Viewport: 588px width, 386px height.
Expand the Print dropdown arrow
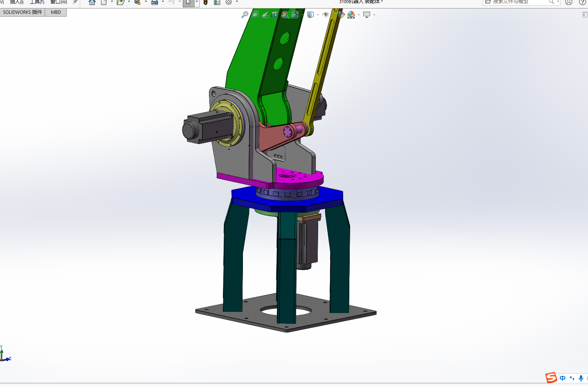163,2
